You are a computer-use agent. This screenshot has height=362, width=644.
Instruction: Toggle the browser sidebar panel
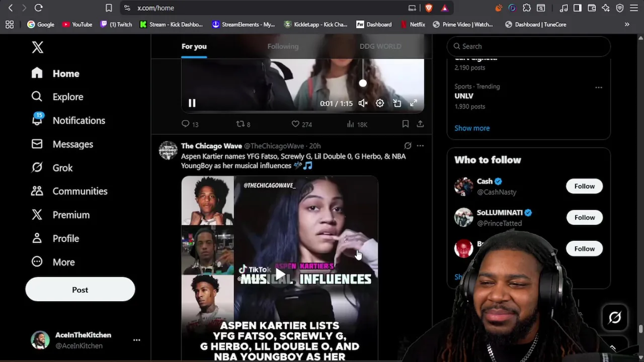point(578,8)
